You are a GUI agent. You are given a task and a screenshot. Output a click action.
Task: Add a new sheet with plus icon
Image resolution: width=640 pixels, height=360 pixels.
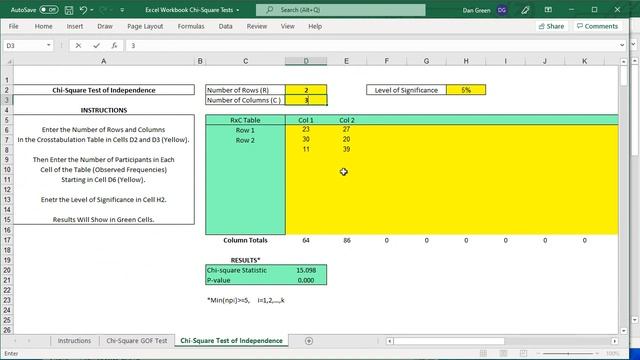(x=309, y=341)
